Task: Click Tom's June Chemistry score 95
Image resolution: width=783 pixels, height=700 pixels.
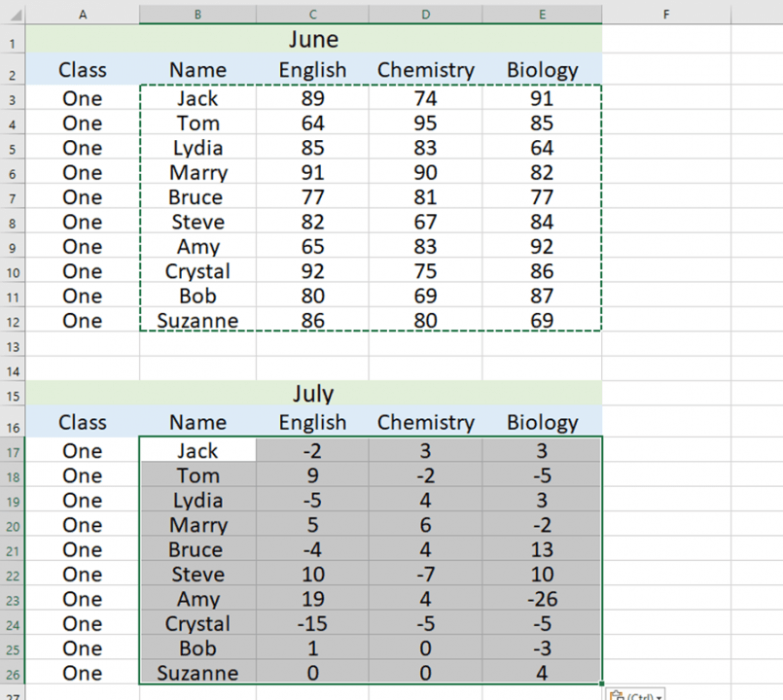Action: pos(425,122)
